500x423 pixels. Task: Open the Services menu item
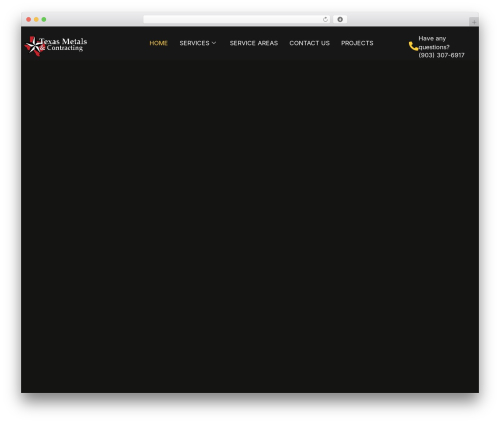click(x=194, y=43)
